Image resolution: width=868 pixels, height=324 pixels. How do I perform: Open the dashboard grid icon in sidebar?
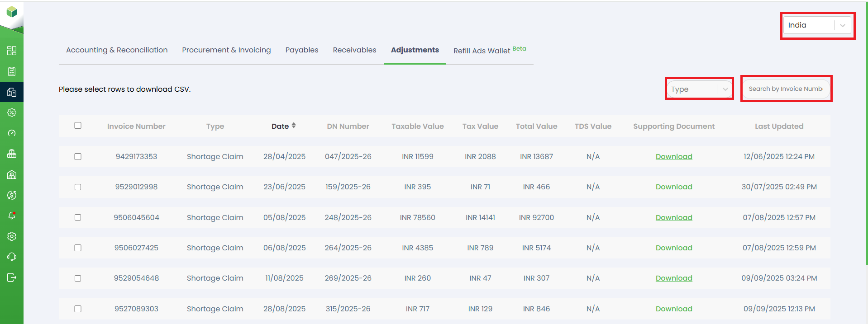click(12, 51)
